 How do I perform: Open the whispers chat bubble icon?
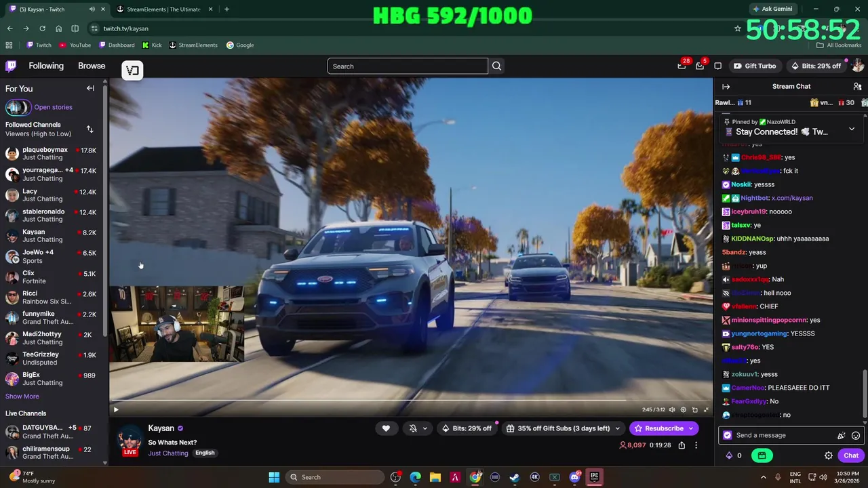(718, 66)
